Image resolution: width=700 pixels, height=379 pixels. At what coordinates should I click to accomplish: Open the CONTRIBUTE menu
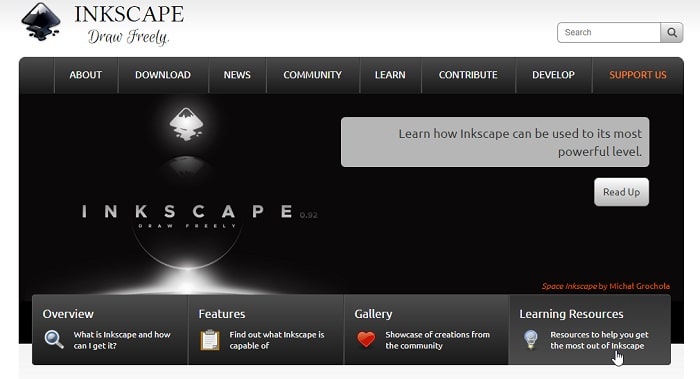coord(468,75)
